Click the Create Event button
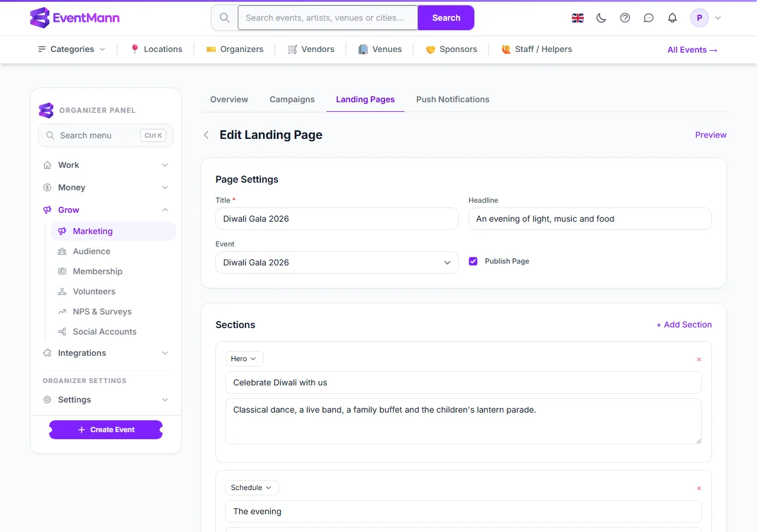The image size is (757, 532). point(106,430)
